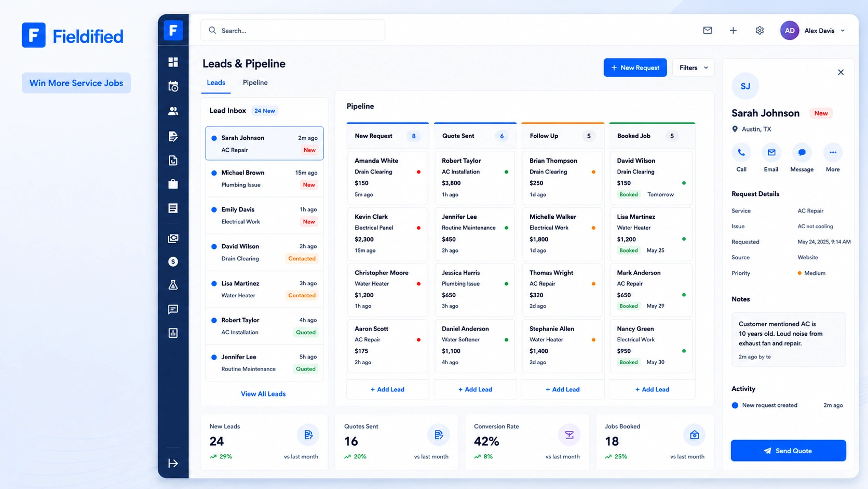Open the list document icon in sidebar
868x489 pixels.
173,208
